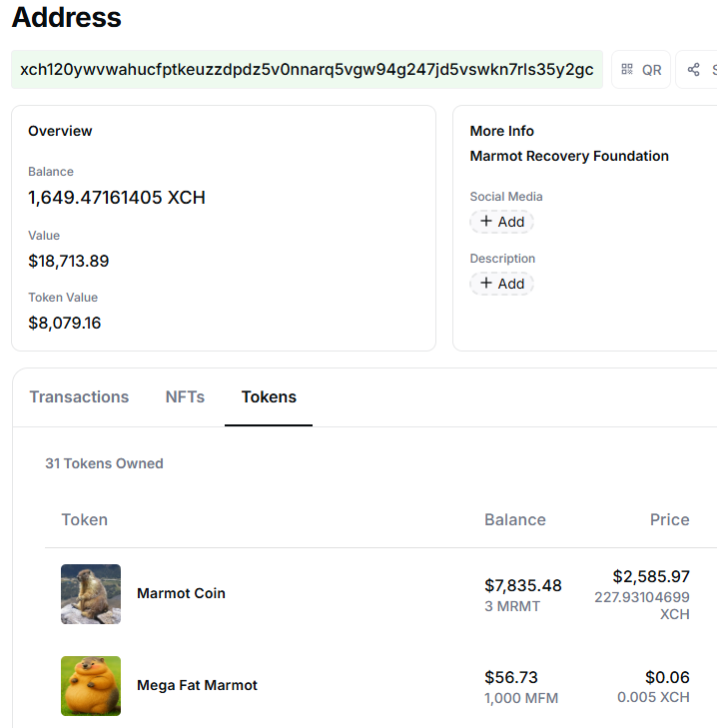Click the Price column header
The height and width of the screenshot is (728, 717).
point(670,519)
